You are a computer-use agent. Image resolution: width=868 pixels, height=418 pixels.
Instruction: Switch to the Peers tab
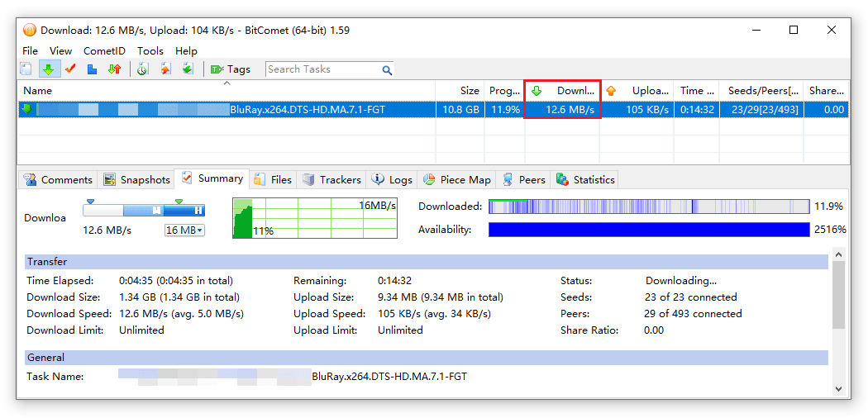(x=524, y=179)
